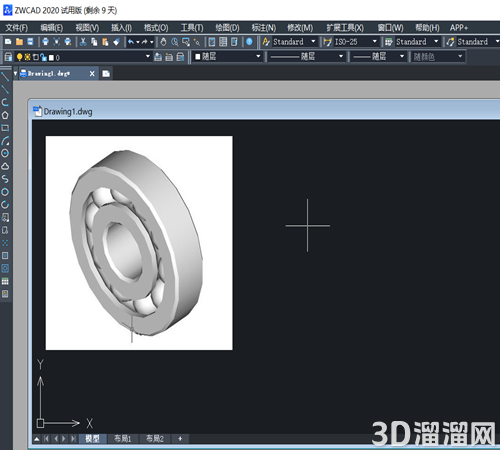This screenshot has width=500, height=450.
Task: Open Layer Properties Manager icon
Action: pos(8,57)
